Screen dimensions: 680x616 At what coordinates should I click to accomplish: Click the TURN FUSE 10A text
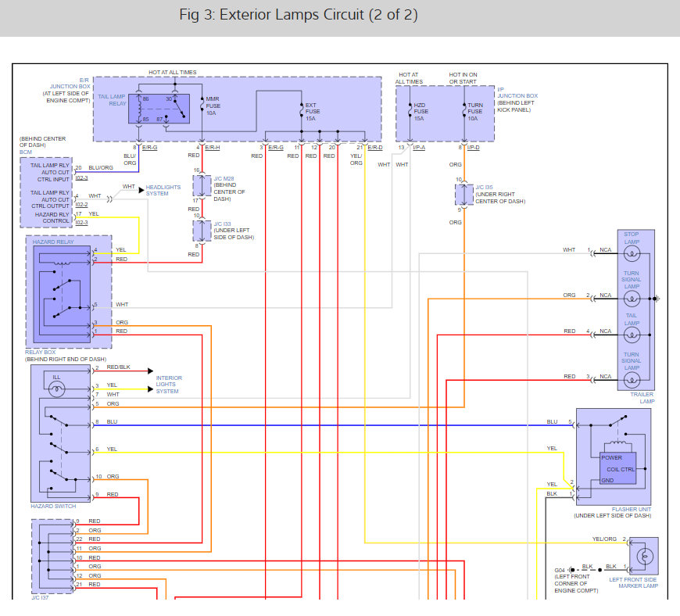pyautogui.click(x=475, y=112)
